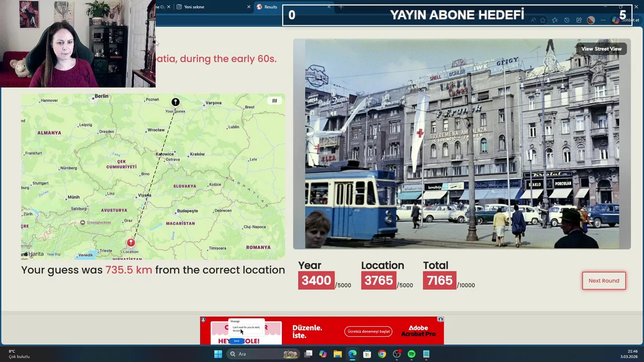Select the red correct Location pin
Screen dimensions: 644x362
pyautogui.click(x=131, y=242)
